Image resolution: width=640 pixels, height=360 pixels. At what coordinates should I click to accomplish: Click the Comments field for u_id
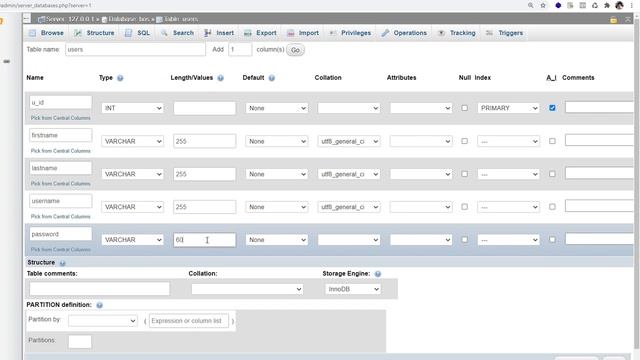599,107
